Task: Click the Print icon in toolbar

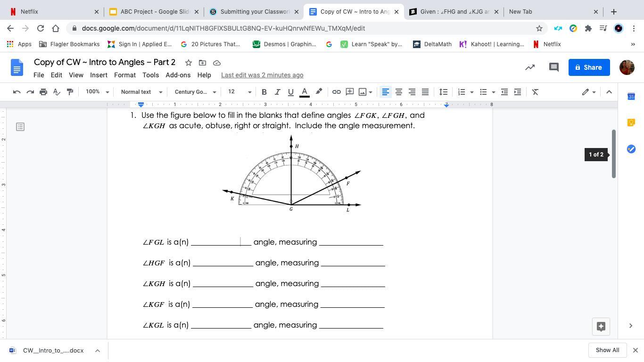Action: coord(43,92)
